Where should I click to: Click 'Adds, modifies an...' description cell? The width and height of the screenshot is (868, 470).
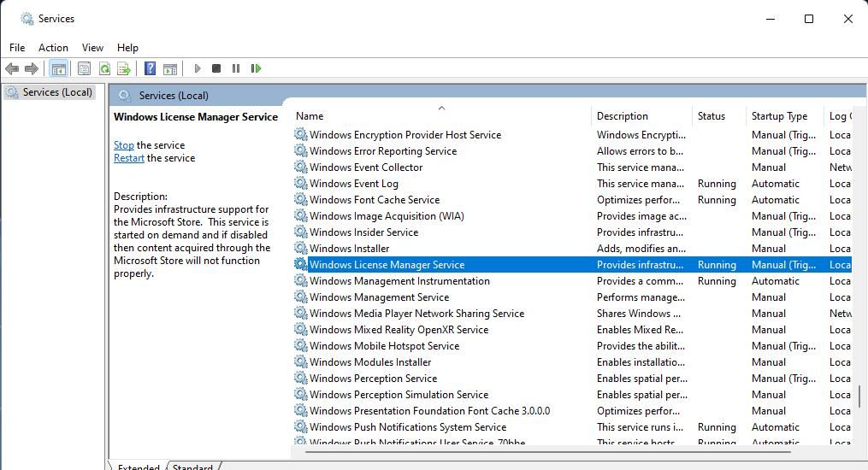coord(641,249)
